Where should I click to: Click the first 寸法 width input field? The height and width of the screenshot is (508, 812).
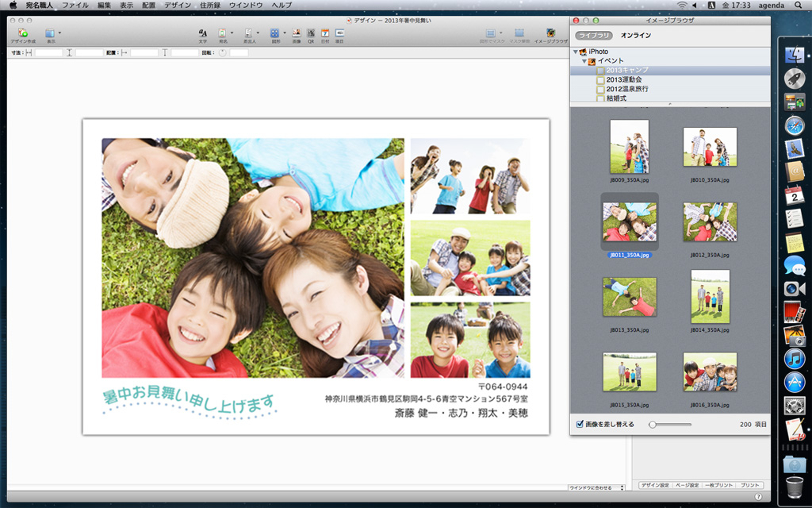(x=48, y=53)
